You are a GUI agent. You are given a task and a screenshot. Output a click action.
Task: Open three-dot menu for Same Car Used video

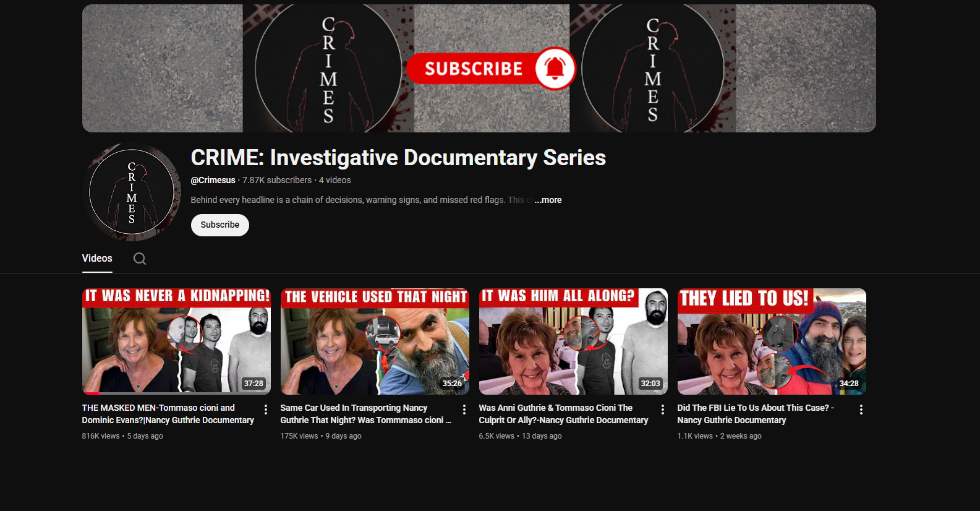pos(464,410)
